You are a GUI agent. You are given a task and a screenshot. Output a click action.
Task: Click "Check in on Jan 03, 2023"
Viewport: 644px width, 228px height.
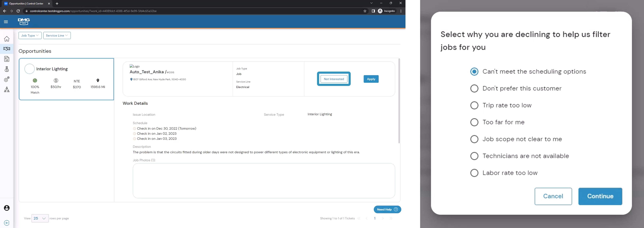tap(157, 138)
